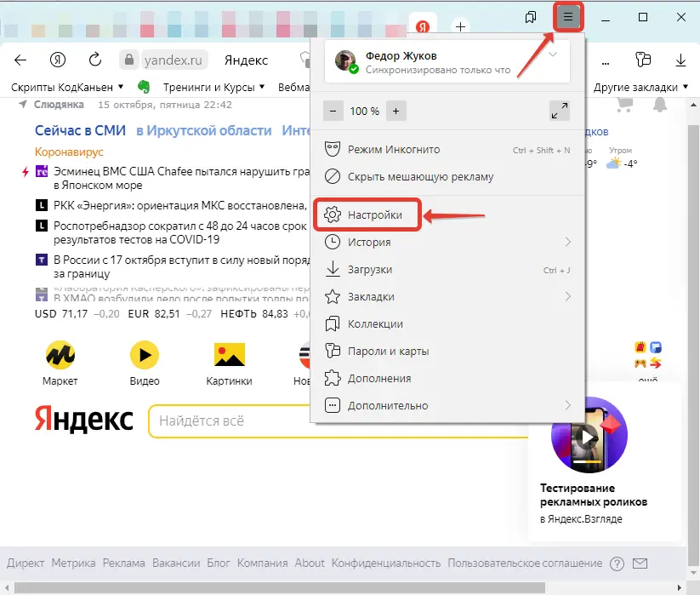Toggle fullscreen mode with the arrows icon
This screenshot has height=595, width=700.
coord(560,111)
